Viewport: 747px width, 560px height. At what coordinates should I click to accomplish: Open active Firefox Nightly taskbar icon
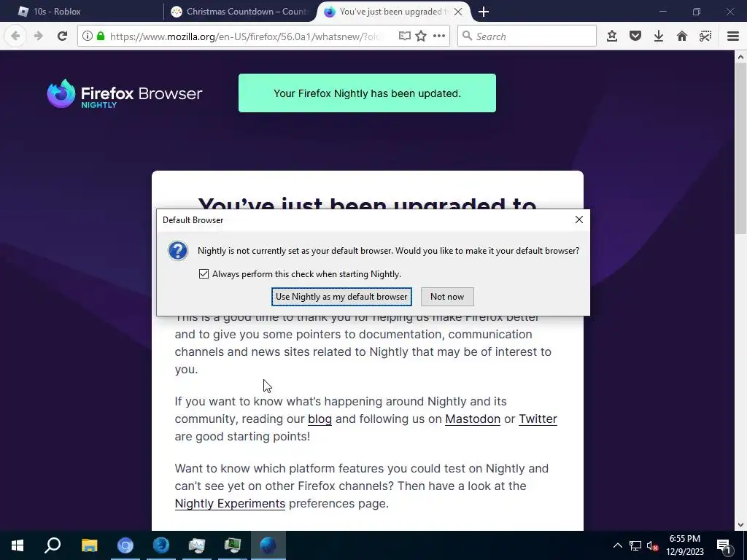tap(268, 545)
